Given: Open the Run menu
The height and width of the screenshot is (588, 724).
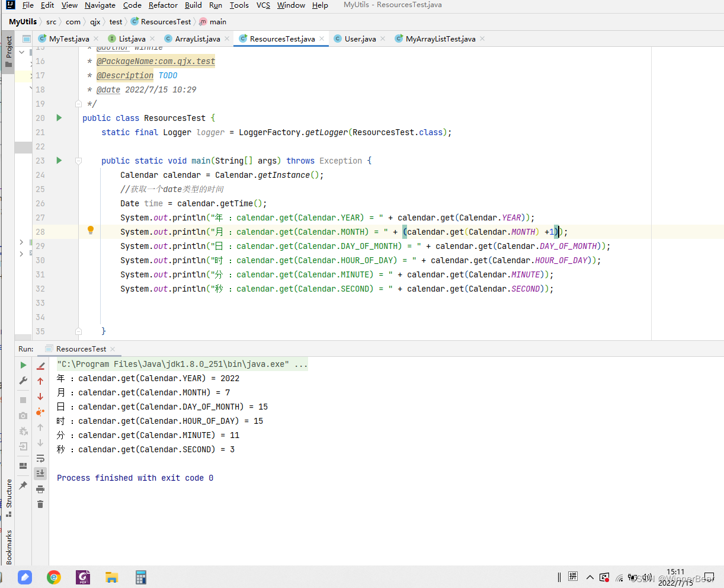Looking at the screenshot, I should click(216, 5).
